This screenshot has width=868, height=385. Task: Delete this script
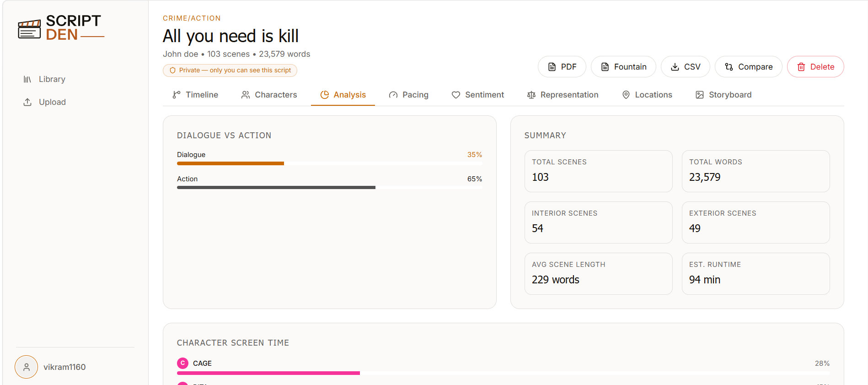(x=815, y=67)
